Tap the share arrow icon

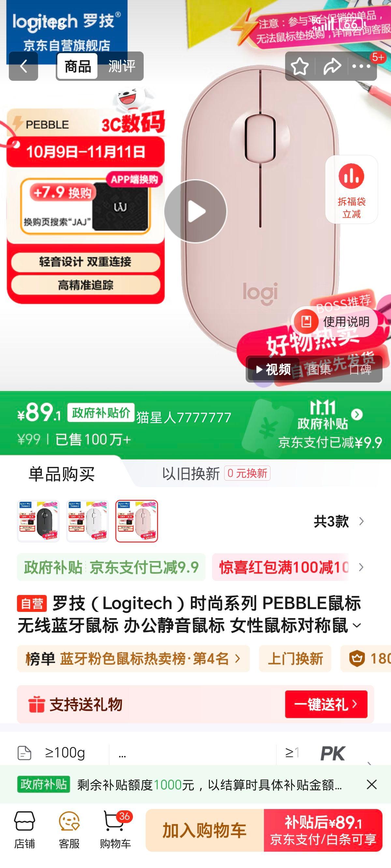coord(332,66)
